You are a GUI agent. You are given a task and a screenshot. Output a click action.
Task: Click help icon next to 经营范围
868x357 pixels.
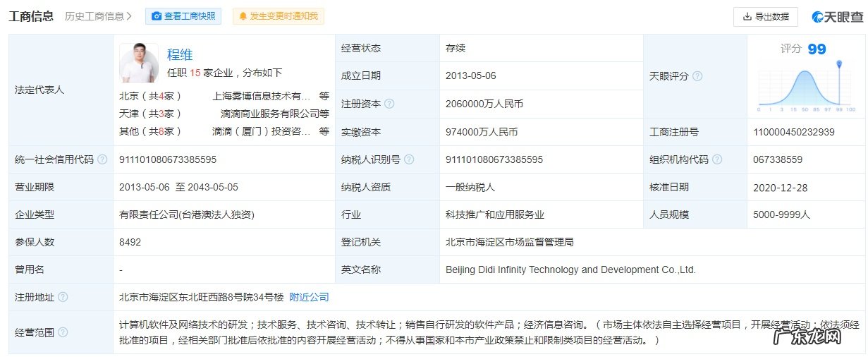(x=63, y=332)
